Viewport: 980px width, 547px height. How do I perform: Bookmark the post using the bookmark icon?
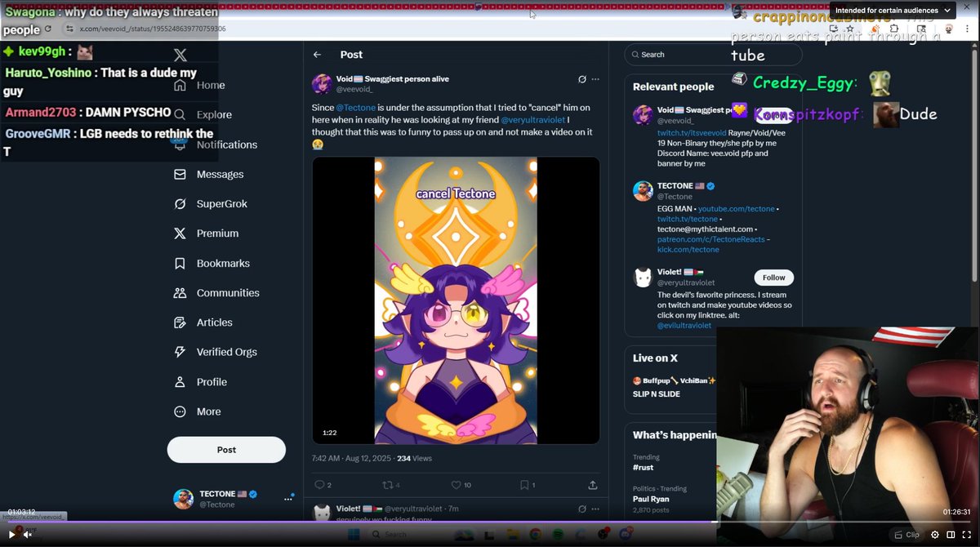524,485
